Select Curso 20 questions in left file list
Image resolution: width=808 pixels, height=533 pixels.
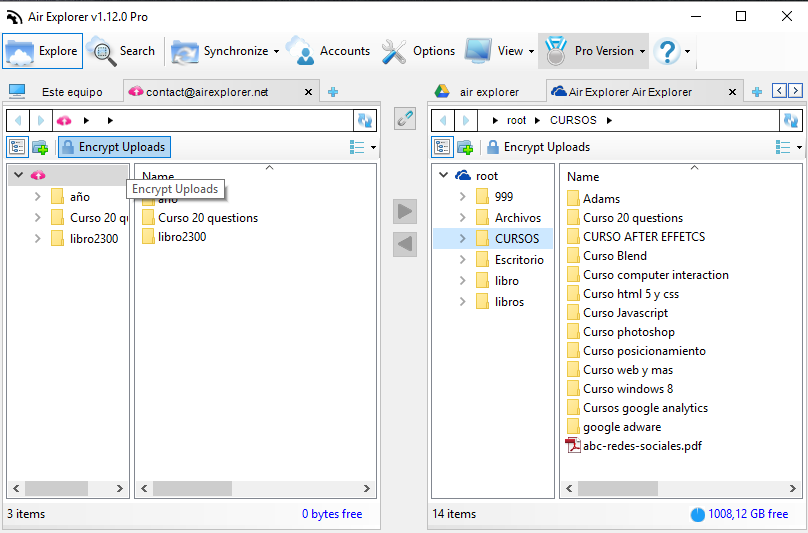pyautogui.click(x=200, y=218)
